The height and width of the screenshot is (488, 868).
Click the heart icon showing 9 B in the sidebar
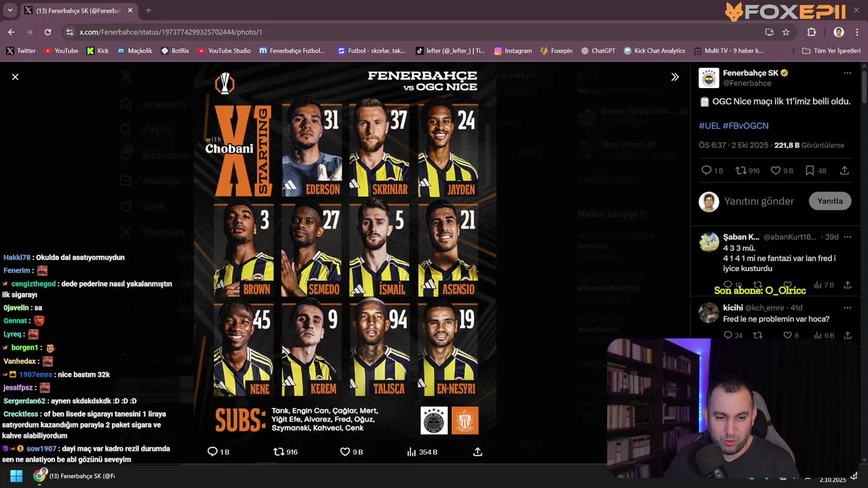click(x=775, y=170)
